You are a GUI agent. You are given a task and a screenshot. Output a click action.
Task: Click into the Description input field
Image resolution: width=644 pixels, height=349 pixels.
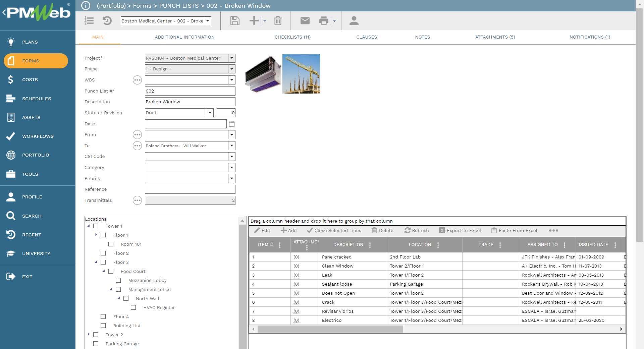pyautogui.click(x=190, y=102)
